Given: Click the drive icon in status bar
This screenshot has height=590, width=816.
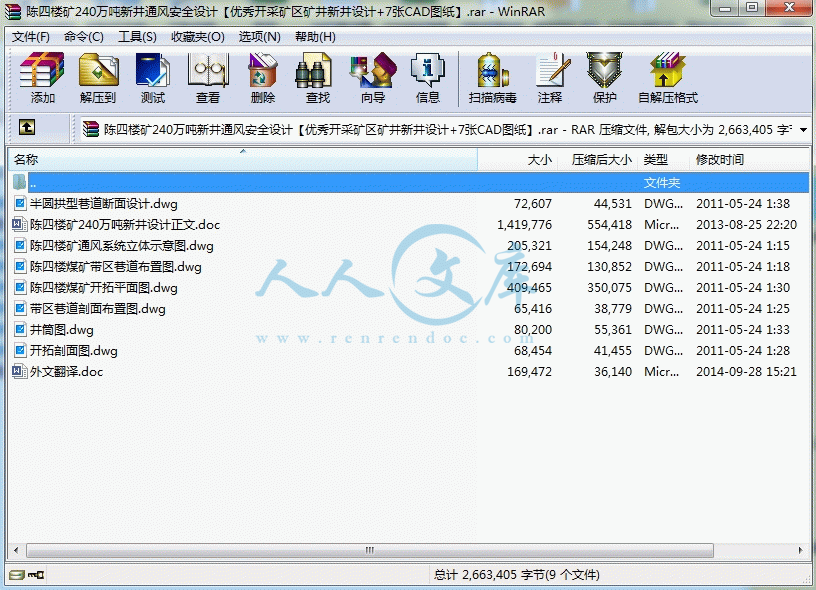Looking at the screenshot, I should tap(17, 575).
